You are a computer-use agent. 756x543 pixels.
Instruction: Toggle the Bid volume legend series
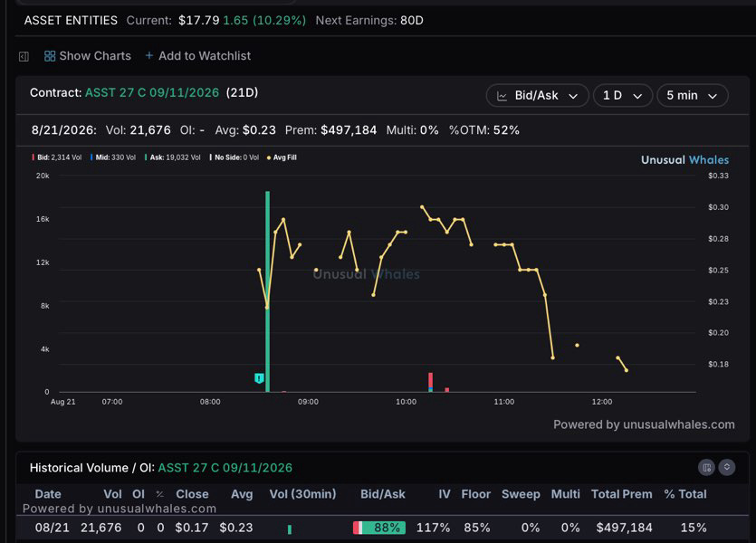56,157
